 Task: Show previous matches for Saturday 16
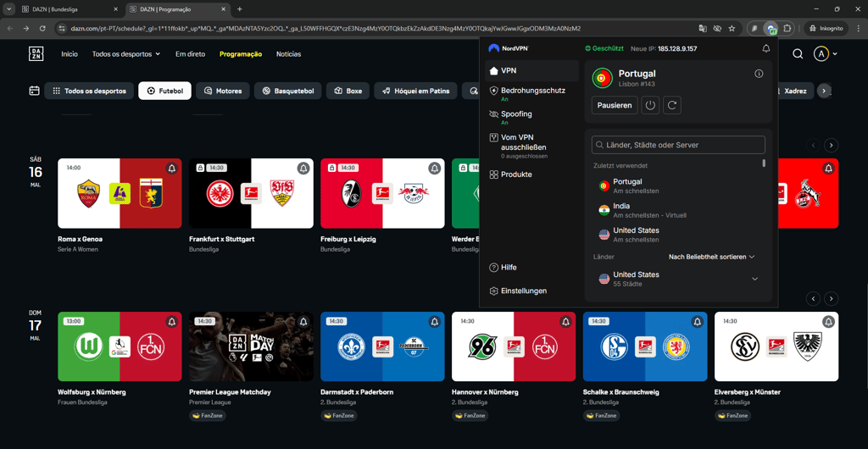pos(813,146)
